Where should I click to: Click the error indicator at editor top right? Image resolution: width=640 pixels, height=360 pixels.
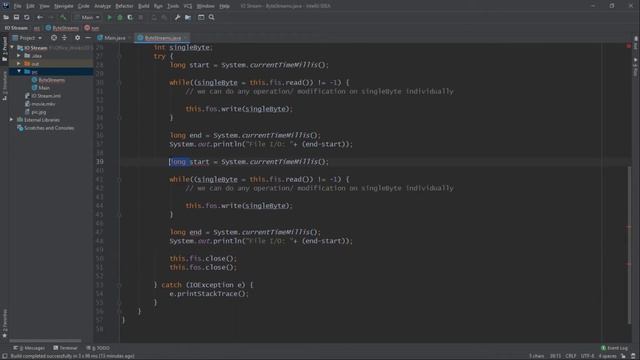click(x=629, y=46)
